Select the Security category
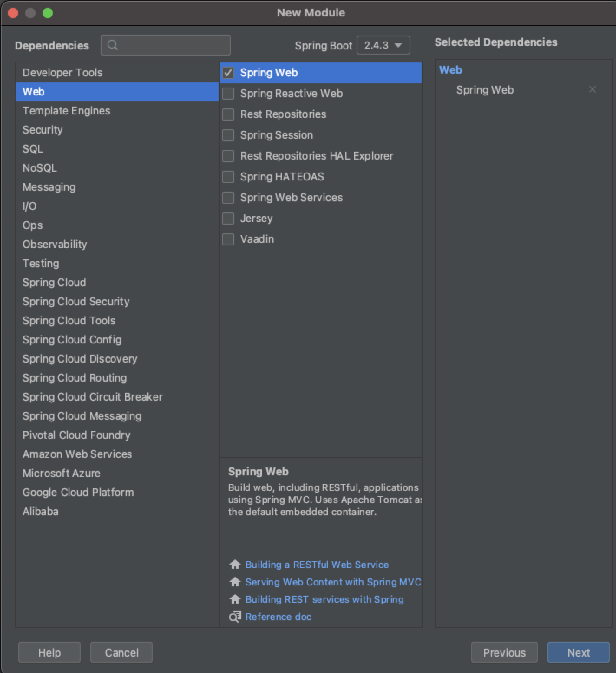This screenshot has height=673, width=616. coord(43,130)
